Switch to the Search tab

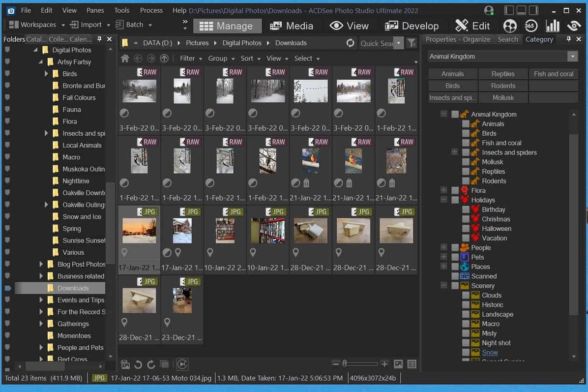click(507, 39)
